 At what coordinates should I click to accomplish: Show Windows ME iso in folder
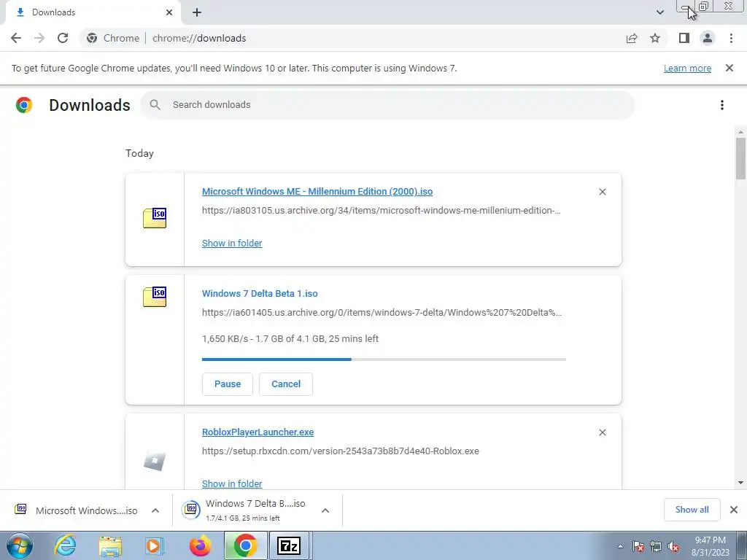pyautogui.click(x=232, y=244)
